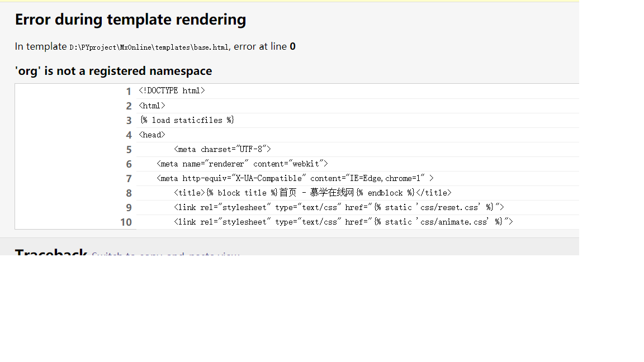Click the 'Error during template rendering' heading
644x362 pixels.
click(130, 20)
